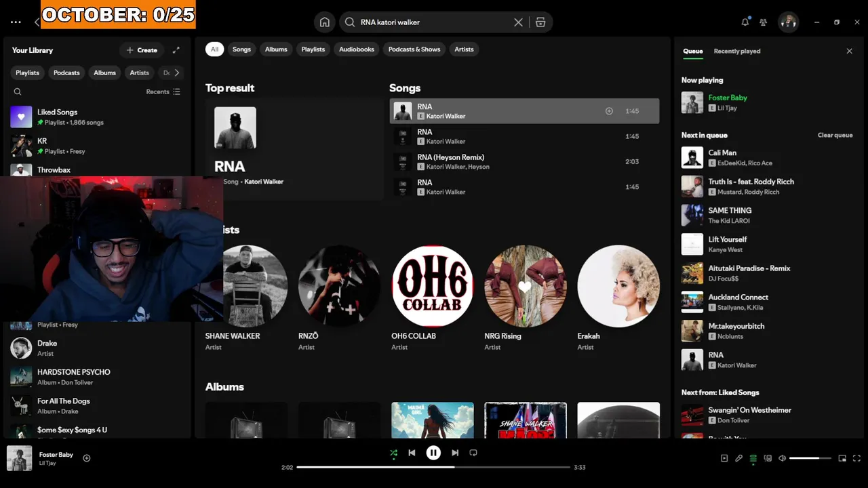The image size is (868, 488).
Task: Toggle repeat mode
Action: 473,453
